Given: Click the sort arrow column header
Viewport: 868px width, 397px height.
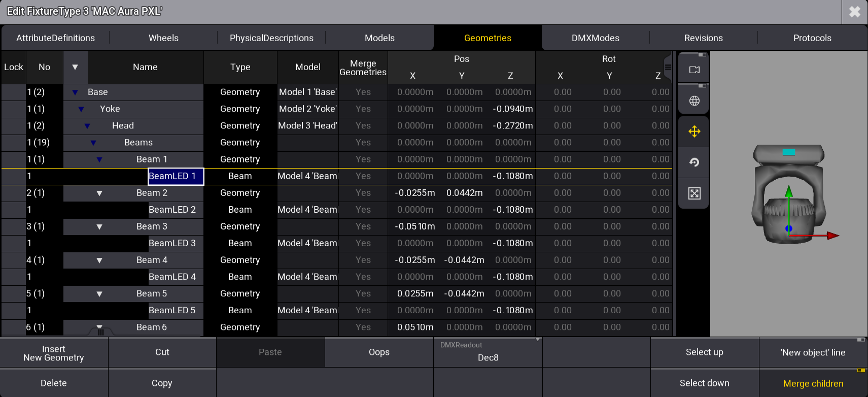Looking at the screenshot, I should point(75,67).
